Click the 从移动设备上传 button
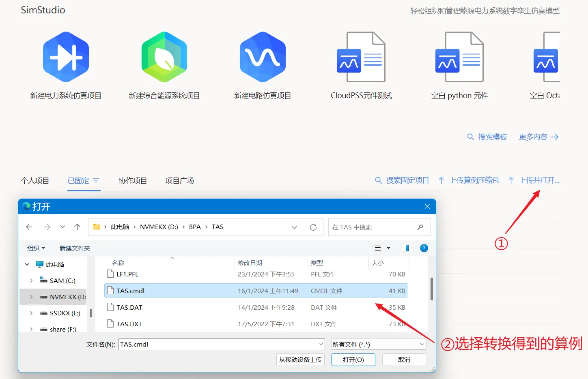The image size is (588, 379). (x=300, y=360)
